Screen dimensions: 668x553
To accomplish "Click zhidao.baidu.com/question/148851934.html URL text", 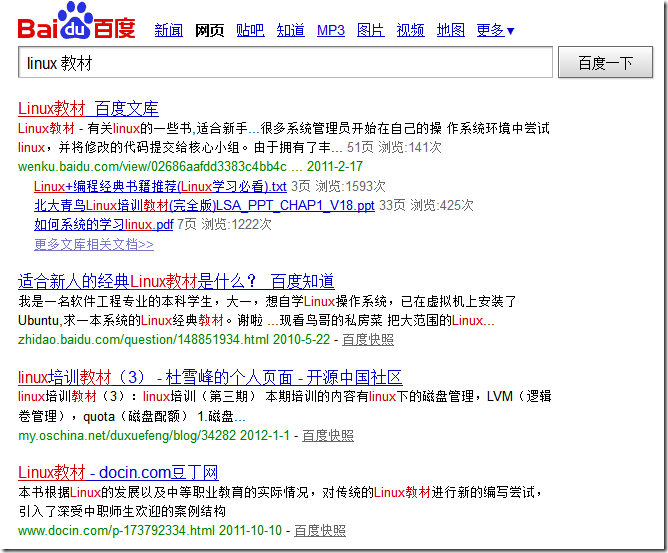I will point(143,340).
